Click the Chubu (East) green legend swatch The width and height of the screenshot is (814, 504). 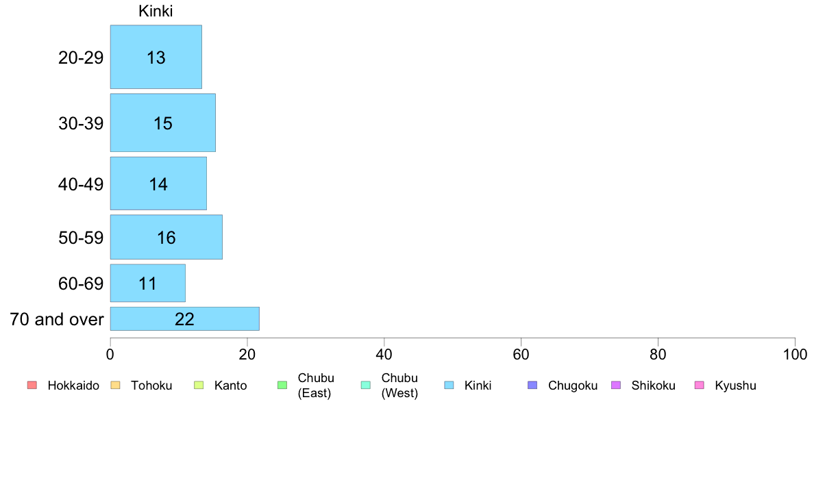tap(282, 385)
